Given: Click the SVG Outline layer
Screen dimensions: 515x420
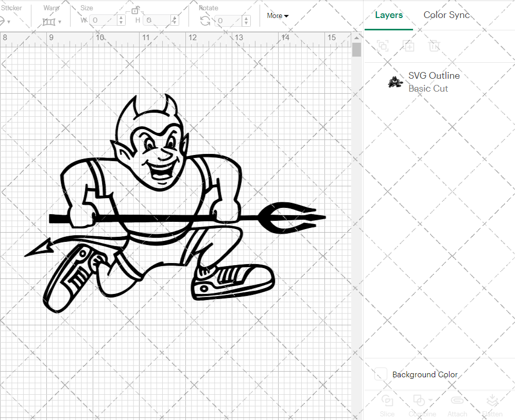Looking at the screenshot, I should pyautogui.click(x=434, y=75).
